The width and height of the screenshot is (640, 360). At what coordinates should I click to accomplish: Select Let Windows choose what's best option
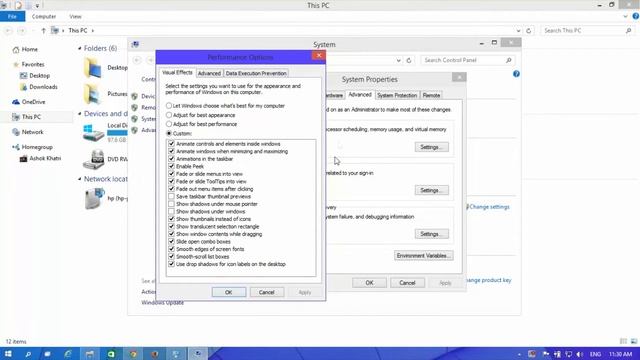click(x=169, y=106)
